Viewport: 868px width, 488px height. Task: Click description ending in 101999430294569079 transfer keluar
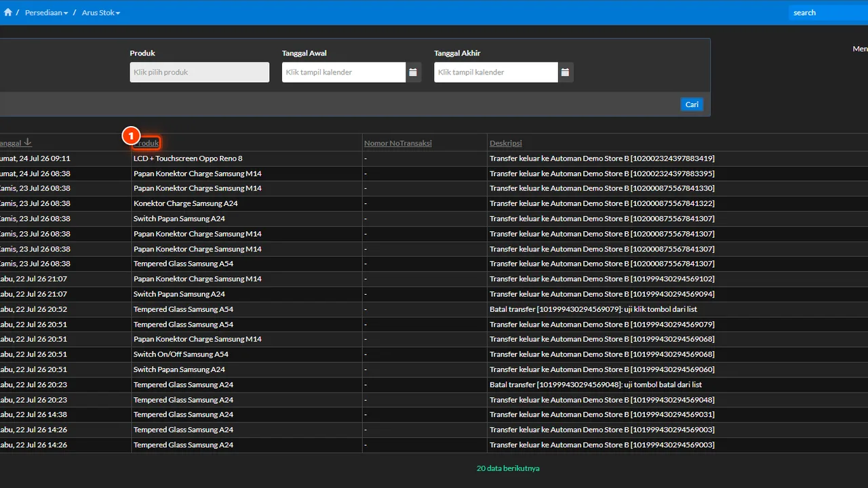coord(602,324)
